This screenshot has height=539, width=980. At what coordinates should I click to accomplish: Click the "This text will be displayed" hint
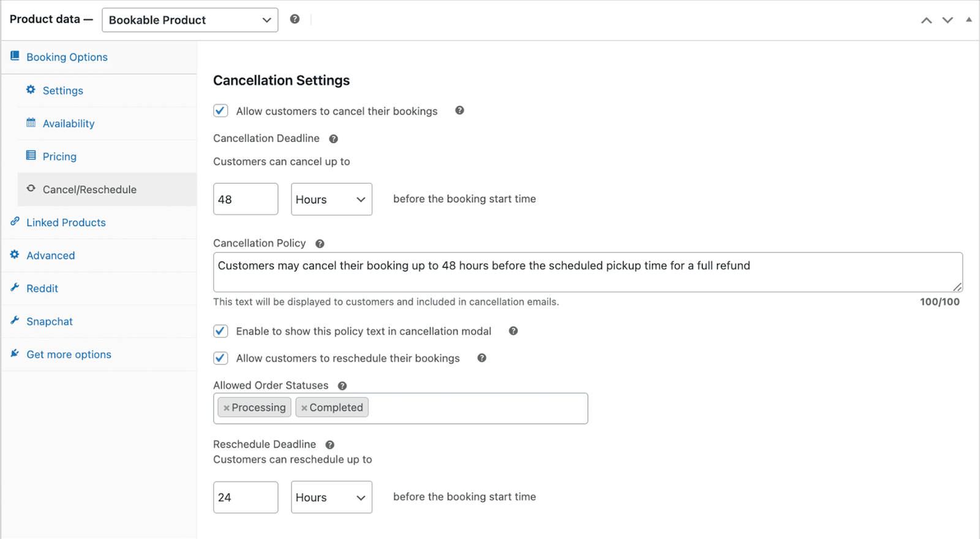386,302
